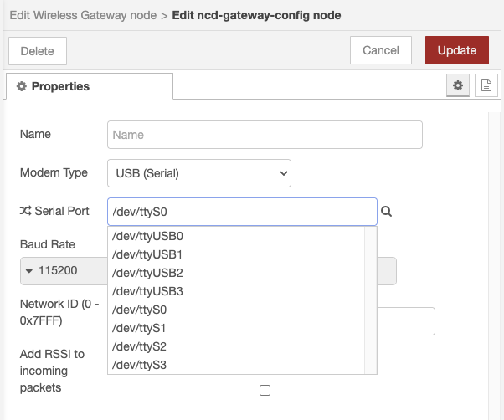
Task: Pick /dev/ttyUSB2 in the port list
Action: click(236, 273)
